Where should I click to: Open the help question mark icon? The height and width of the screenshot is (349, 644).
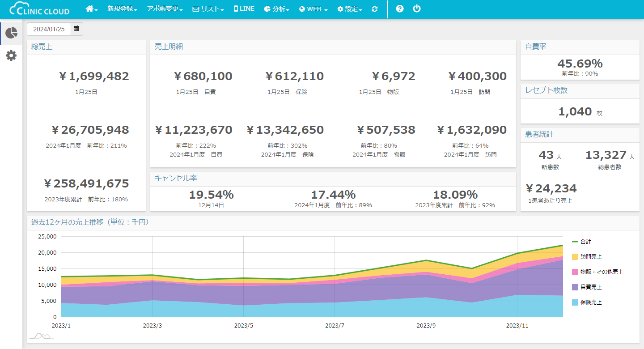tap(400, 9)
